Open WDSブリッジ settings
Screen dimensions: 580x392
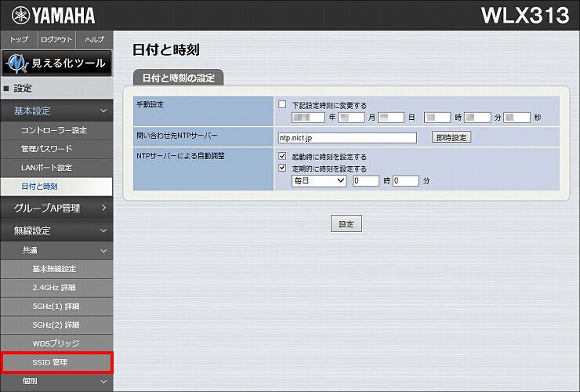[56, 343]
